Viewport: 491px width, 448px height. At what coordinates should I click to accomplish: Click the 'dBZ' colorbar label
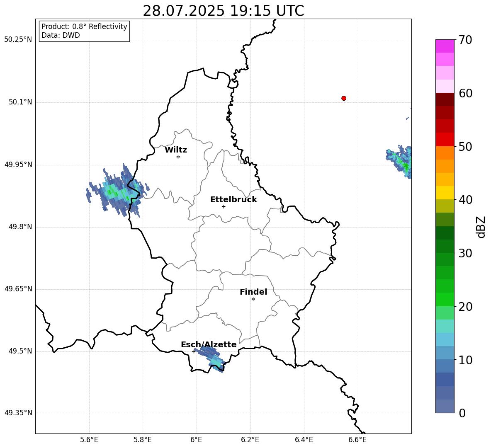pos(481,227)
